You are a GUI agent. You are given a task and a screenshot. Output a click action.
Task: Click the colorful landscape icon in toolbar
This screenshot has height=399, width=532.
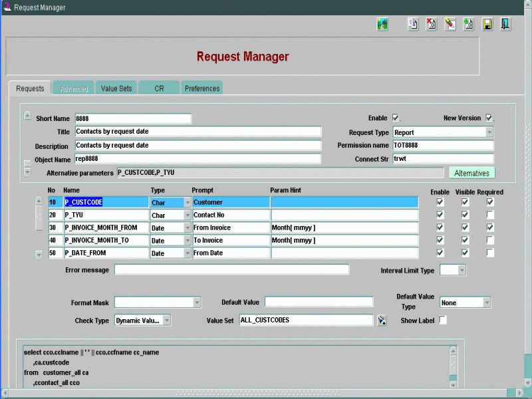coord(382,25)
